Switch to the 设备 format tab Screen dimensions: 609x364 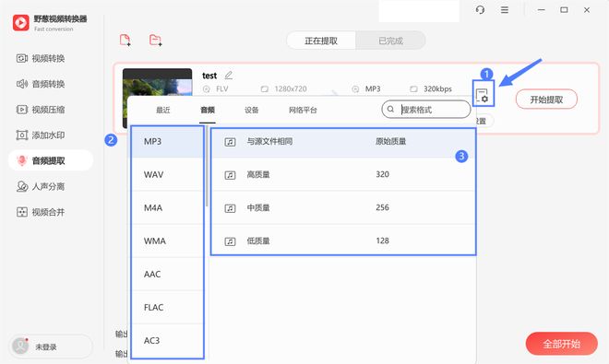click(252, 111)
